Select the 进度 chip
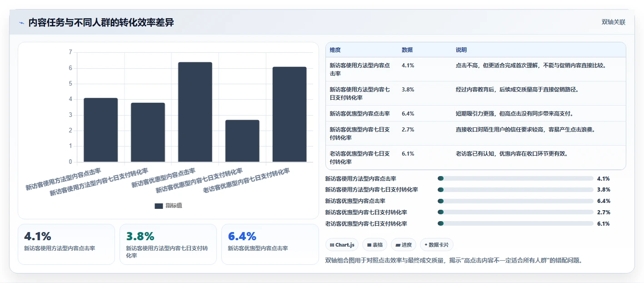644x283 pixels. pos(404,245)
